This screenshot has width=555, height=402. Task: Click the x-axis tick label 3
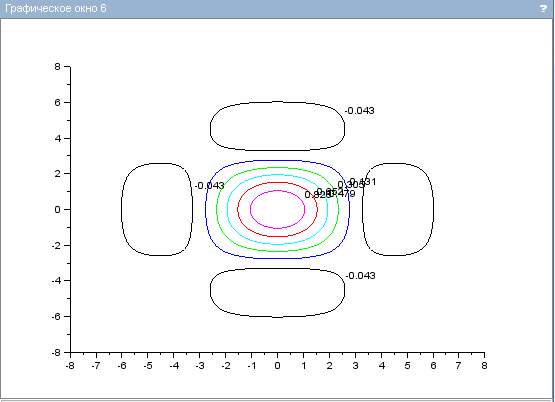point(355,366)
